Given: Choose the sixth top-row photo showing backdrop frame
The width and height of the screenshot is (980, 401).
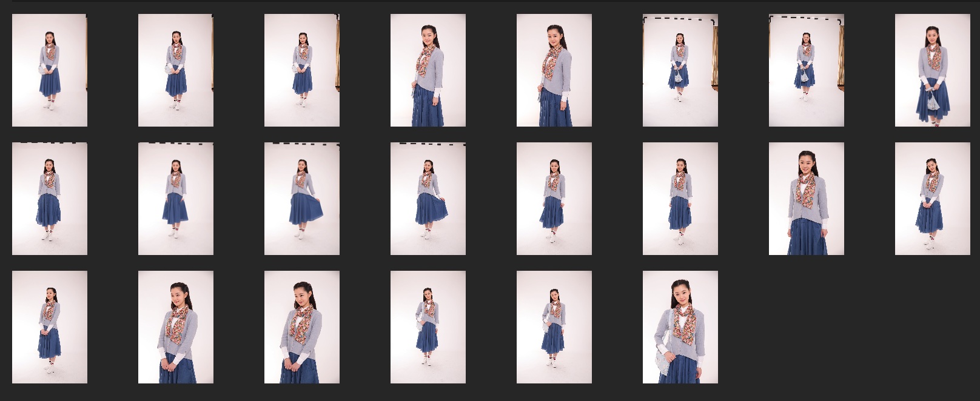Looking at the screenshot, I should [x=680, y=70].
